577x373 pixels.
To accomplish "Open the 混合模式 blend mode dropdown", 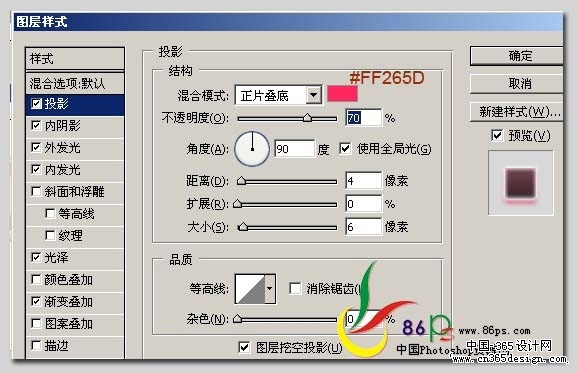I will (x=314, y=95).
